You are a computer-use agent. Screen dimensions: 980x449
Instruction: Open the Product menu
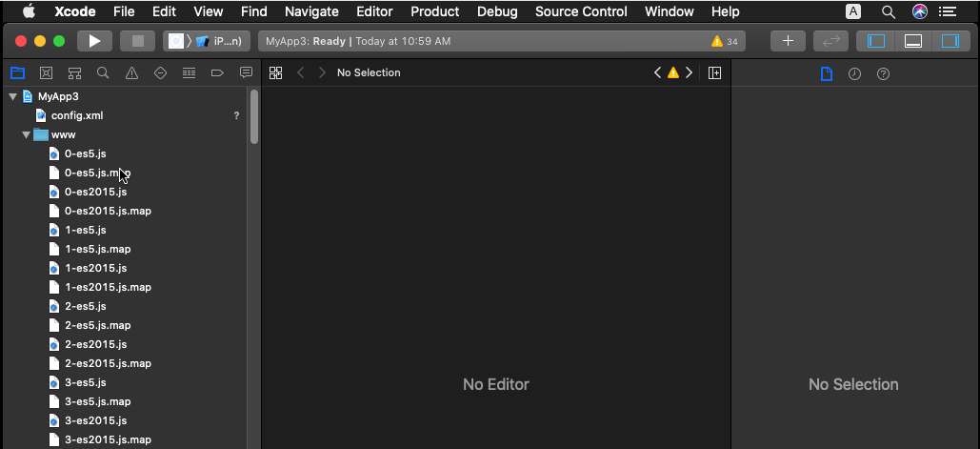[435, 11]
